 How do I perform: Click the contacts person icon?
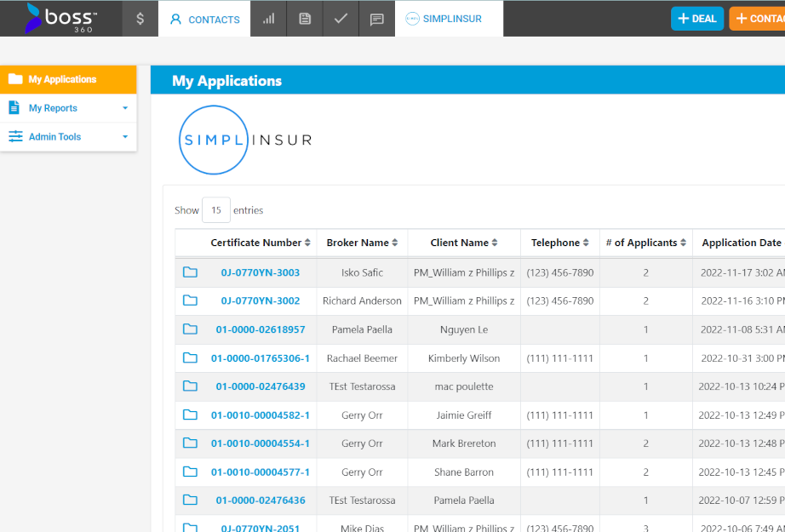[175, 19]
